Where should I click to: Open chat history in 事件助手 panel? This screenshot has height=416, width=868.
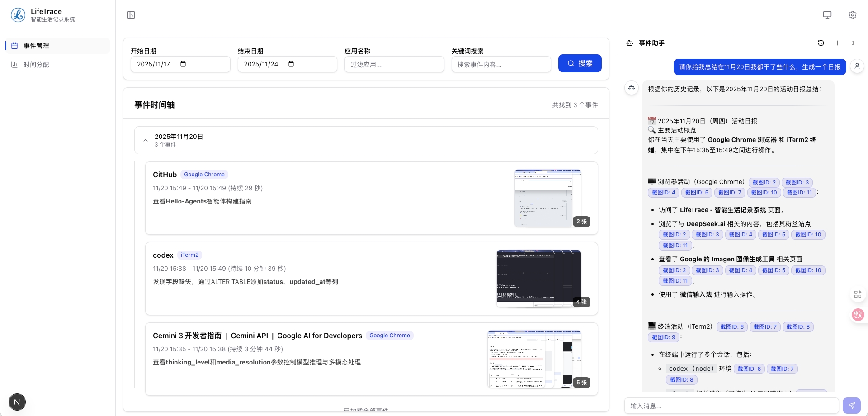[x=821, y=43]
